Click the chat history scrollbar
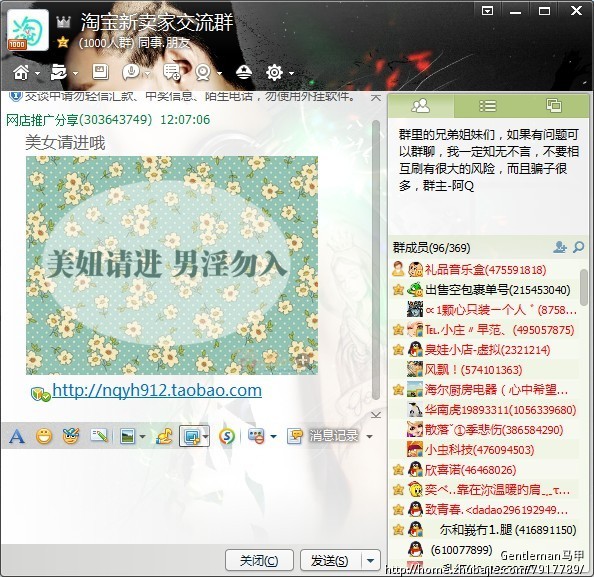The height and width of the screenshot is (577, 594). click(376, 260)
